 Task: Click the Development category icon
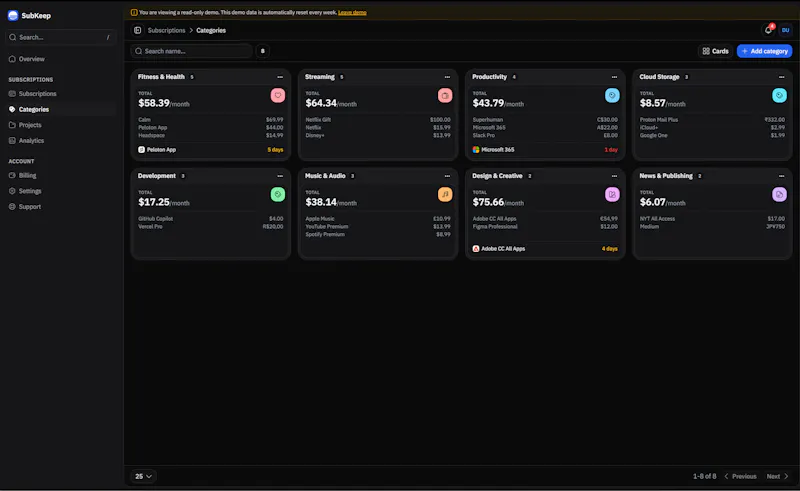[278, 194]
